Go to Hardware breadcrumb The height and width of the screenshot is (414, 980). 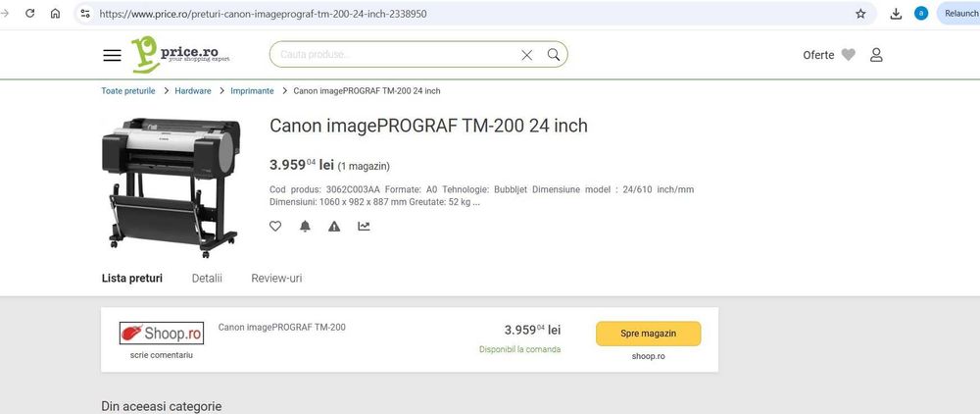point(192,90)
